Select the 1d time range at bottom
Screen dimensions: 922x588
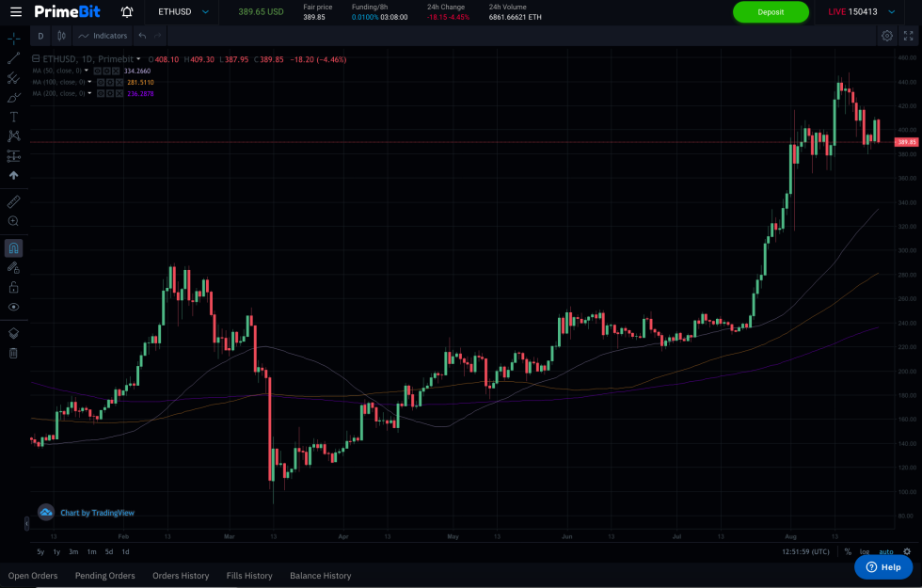pos(123,551)
